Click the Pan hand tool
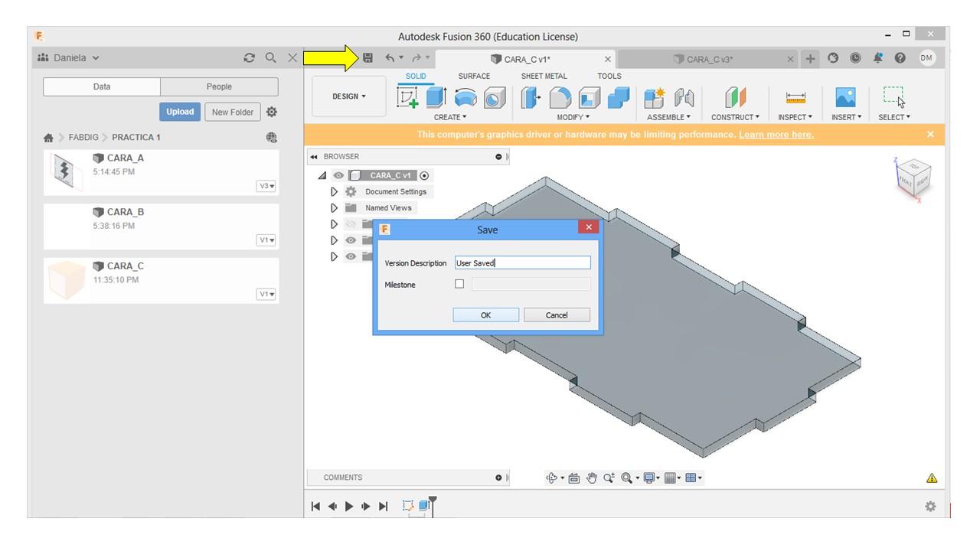Screen dimensions: 980x551 592,478
